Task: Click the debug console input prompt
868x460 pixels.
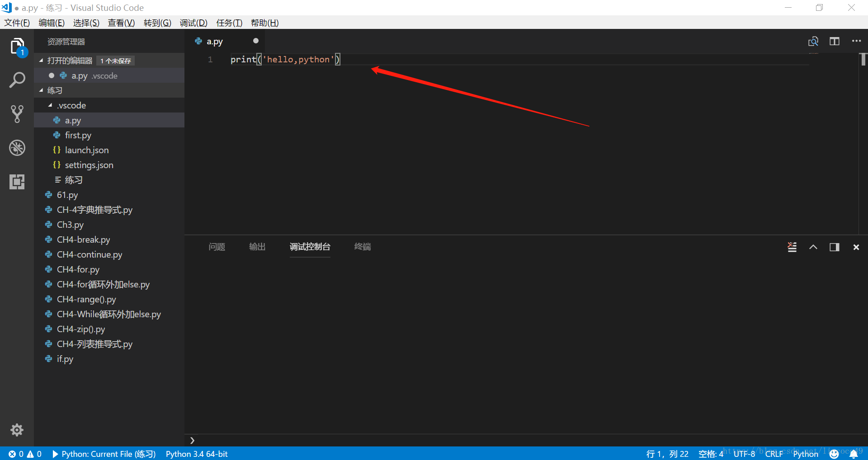Action: [x=526, y=440]
